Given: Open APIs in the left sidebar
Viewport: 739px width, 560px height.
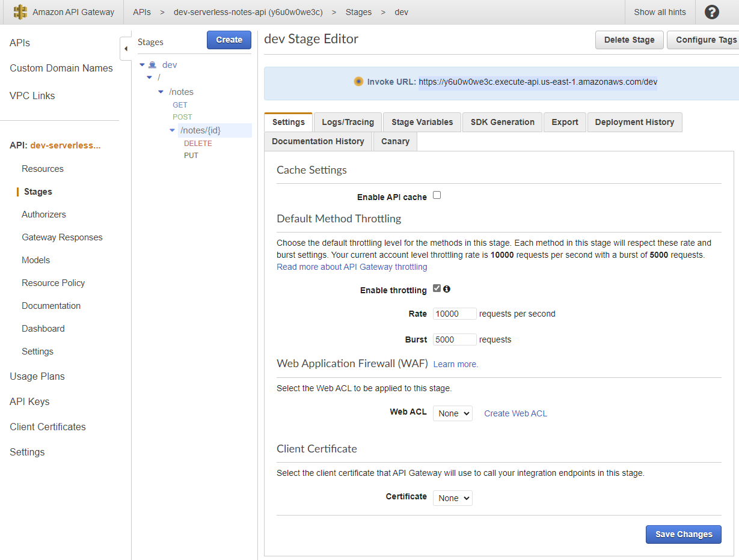Looking at the screenshot, I should pyautogui.click(x=20, y=43).
